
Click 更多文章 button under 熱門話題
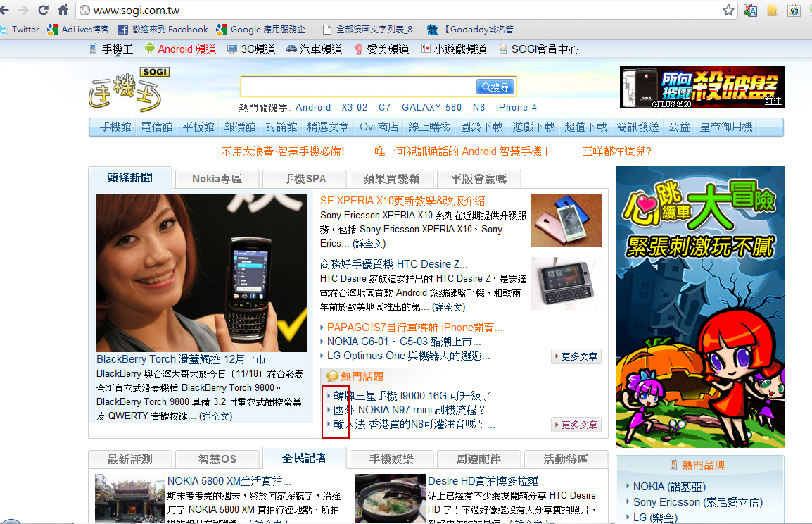(x=576, y=425)
